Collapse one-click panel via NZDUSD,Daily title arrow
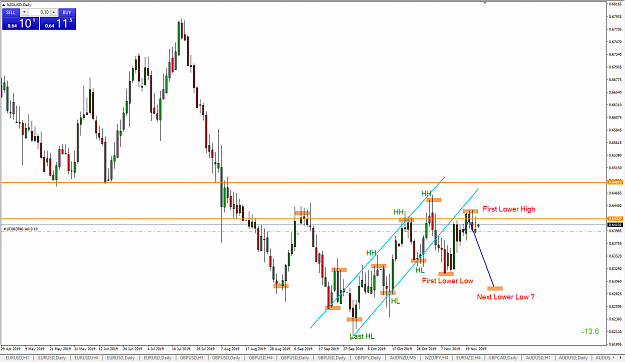The width and height of the screenshot is (625, 362). 4,4
